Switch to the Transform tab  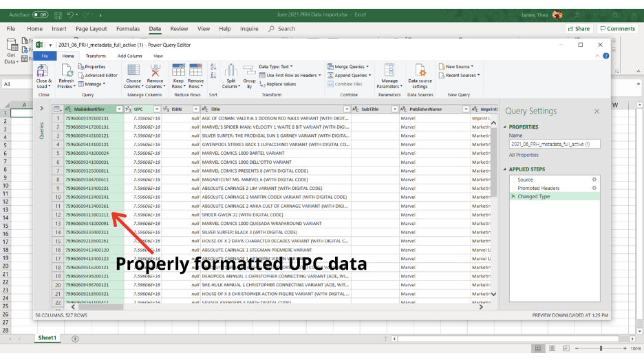click(x=96, y=56)
